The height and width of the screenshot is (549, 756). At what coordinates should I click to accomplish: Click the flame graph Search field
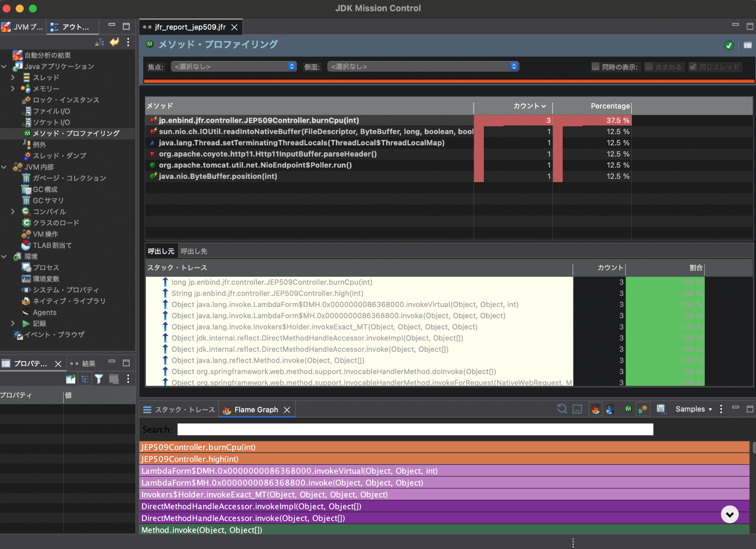click(415, 430)
